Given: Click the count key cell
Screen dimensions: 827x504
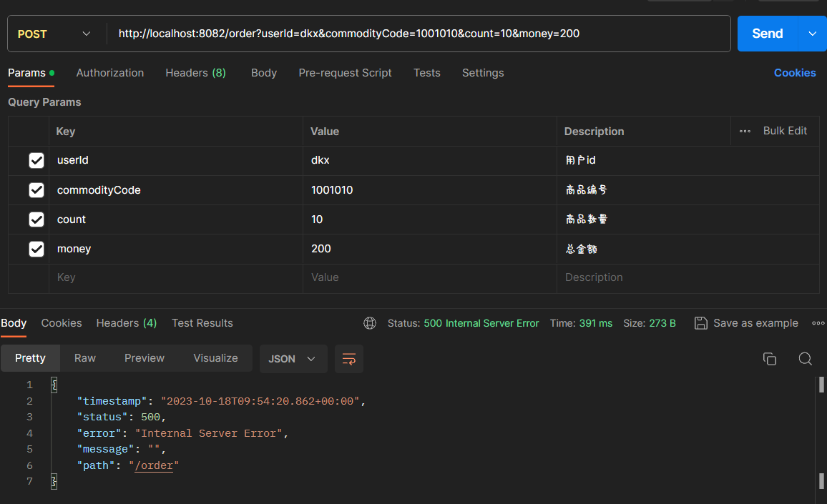Looking at the screenshot, I should [176, 219].
